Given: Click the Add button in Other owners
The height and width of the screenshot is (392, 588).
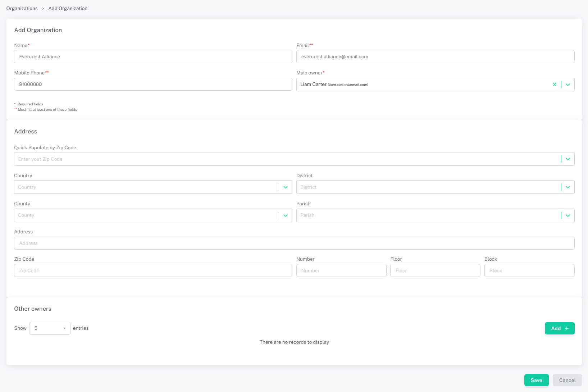Looking at the screenshot, I should (x=559, y=328).
